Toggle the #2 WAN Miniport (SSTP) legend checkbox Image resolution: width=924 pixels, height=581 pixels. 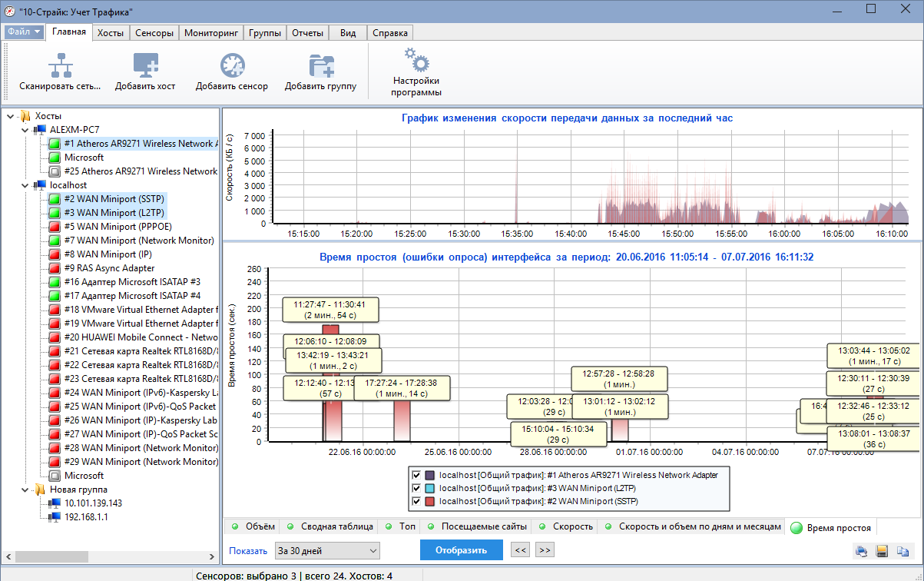pos(416,501)
